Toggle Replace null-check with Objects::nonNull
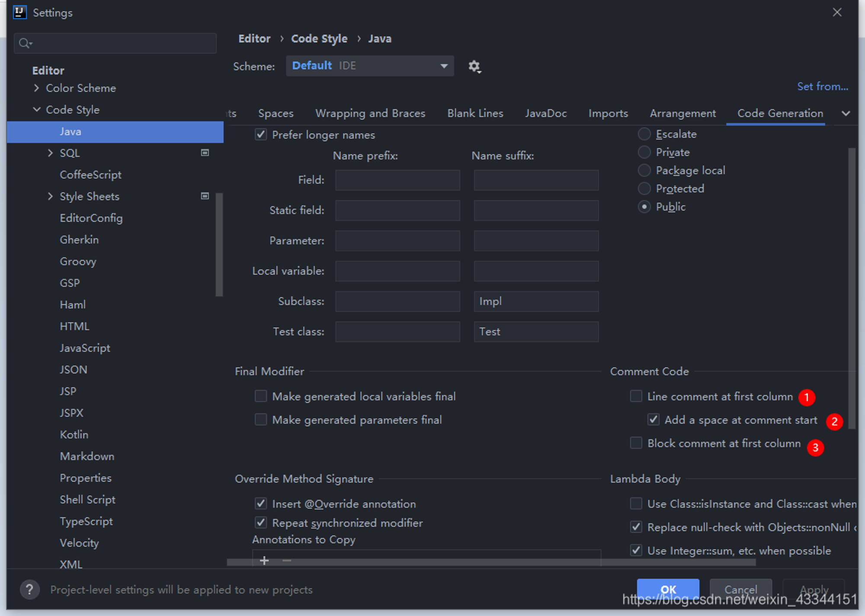Screen dimensions: 865x616 point(636,527)
